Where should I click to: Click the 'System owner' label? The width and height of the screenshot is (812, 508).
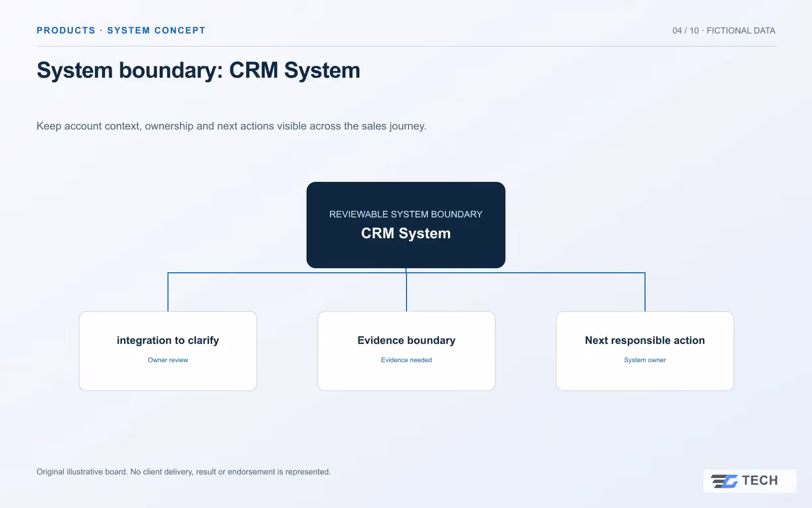click(x=645, y=360)
